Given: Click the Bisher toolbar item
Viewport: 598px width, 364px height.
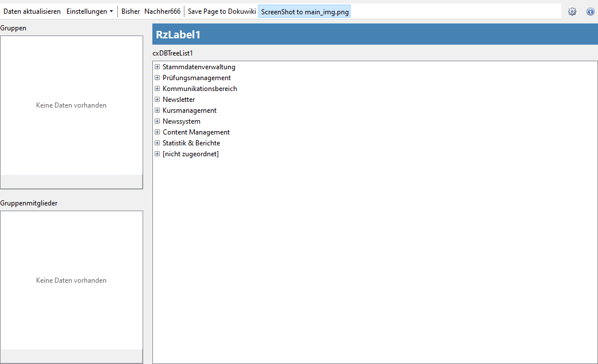Looking at the screenshot, I should [x=131, y=11].
